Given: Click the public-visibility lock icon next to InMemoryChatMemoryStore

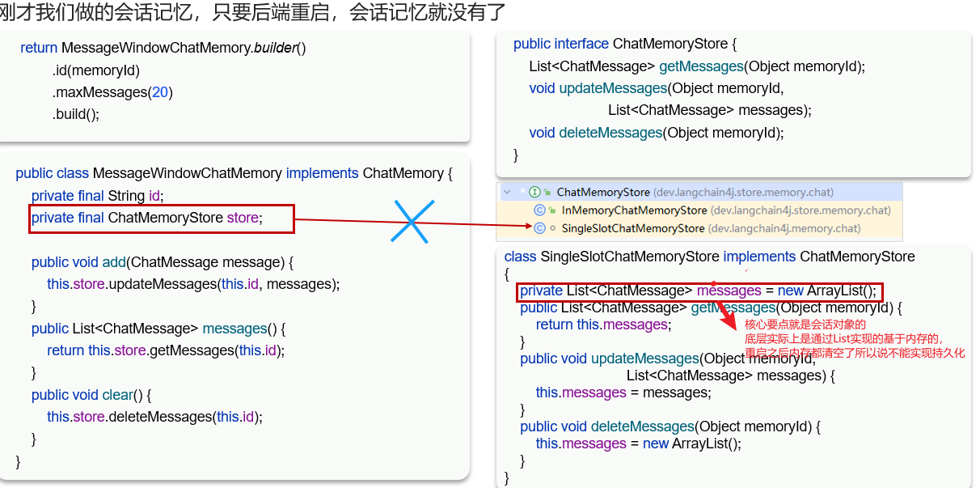Looking at the screenshot, I should point(552,210).
